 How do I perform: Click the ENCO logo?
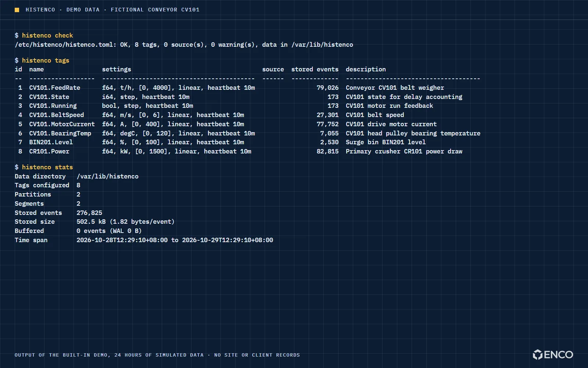point(553,354)
